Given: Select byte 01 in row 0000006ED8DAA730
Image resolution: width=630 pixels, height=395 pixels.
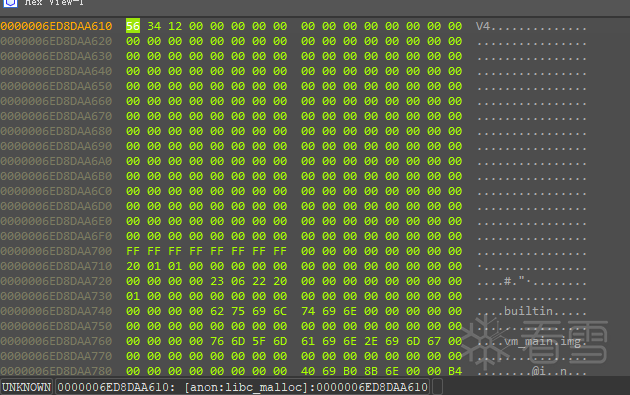Looking at the screenshot, I should coord(133,296).
